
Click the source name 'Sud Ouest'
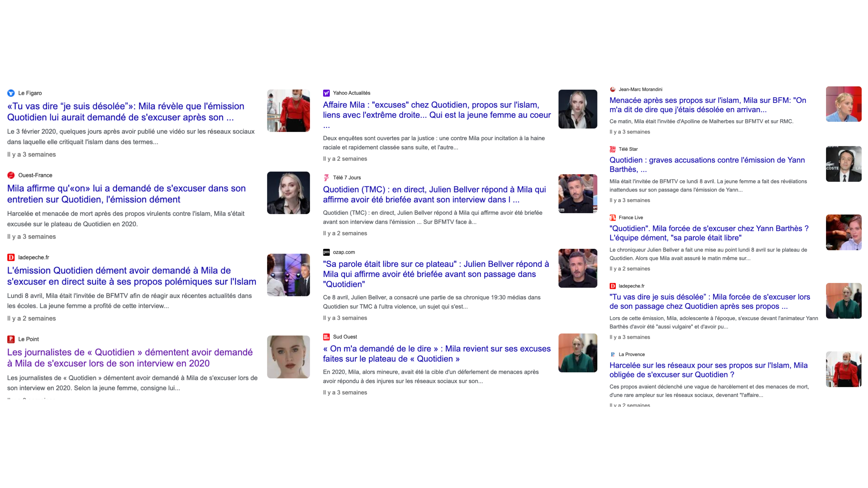tap(345, 337)
